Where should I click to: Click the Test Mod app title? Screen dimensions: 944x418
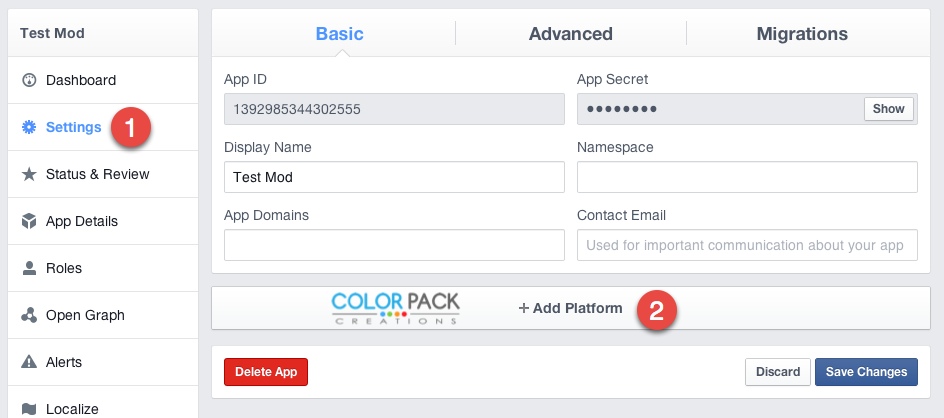(x=52, y=33)
